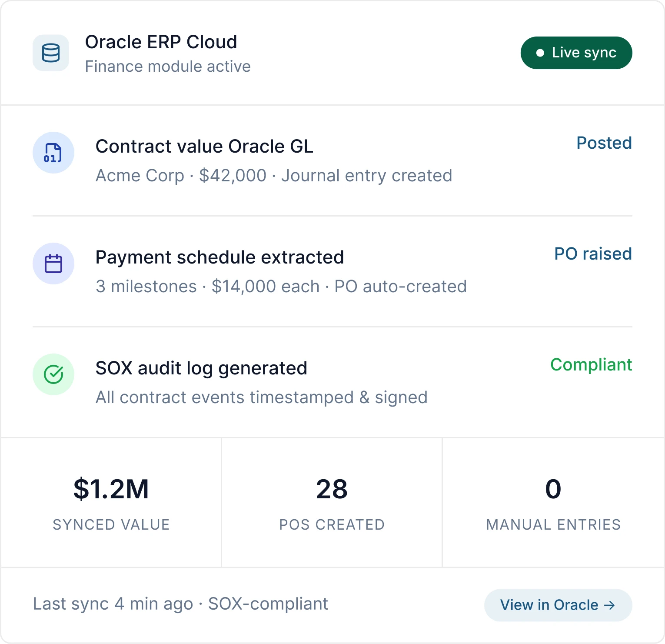Click the SOX compliance checkmark icon
This screenshot has height=644, width=665.
pyautogui.click(x=53, y=374)
